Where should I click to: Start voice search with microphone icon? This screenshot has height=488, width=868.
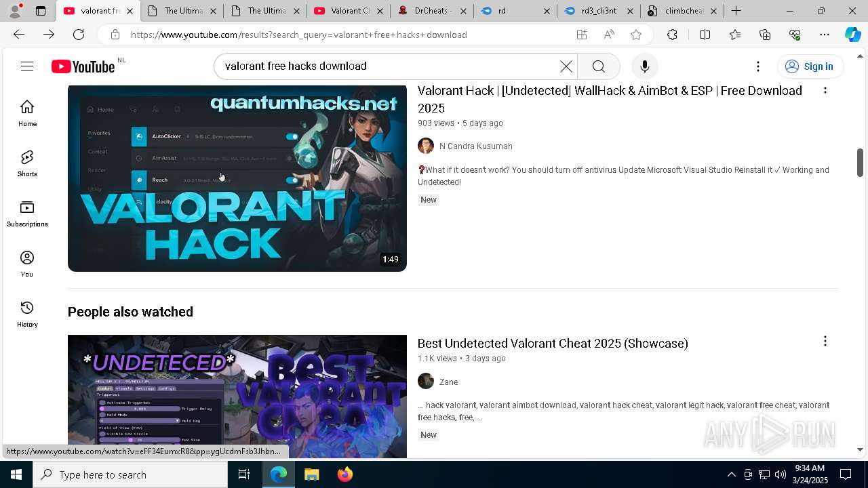click(645, 66)
